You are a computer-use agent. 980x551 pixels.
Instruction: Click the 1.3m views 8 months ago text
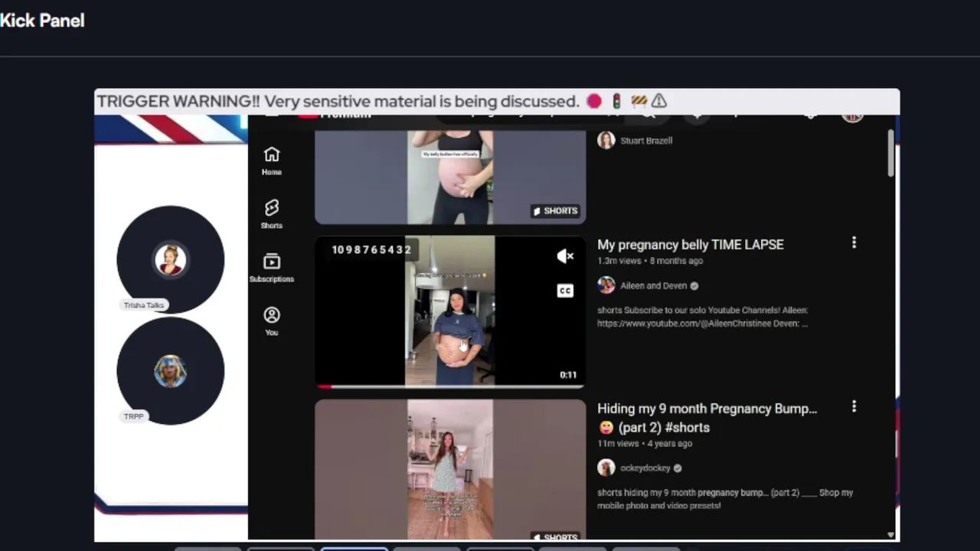coord(650,261)
